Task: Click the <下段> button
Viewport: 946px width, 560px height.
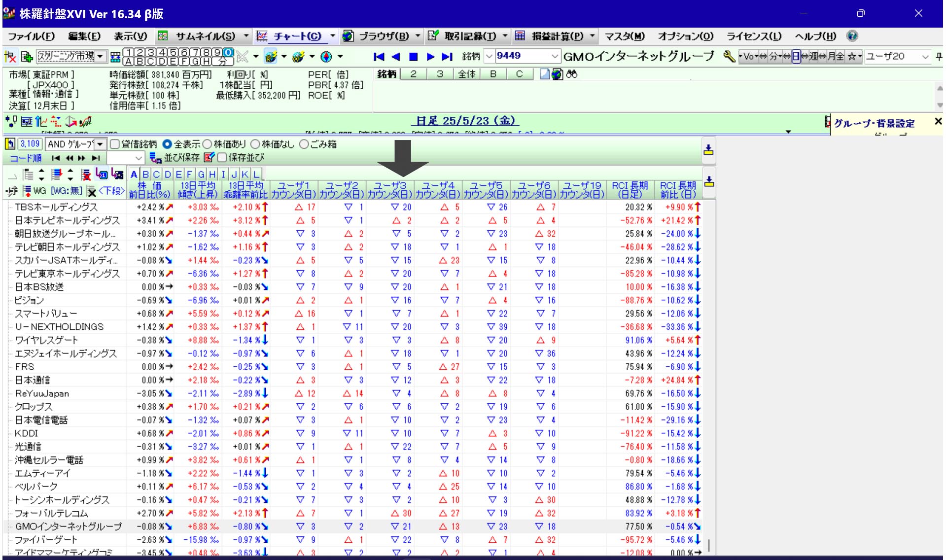Action: pos(111,191)
